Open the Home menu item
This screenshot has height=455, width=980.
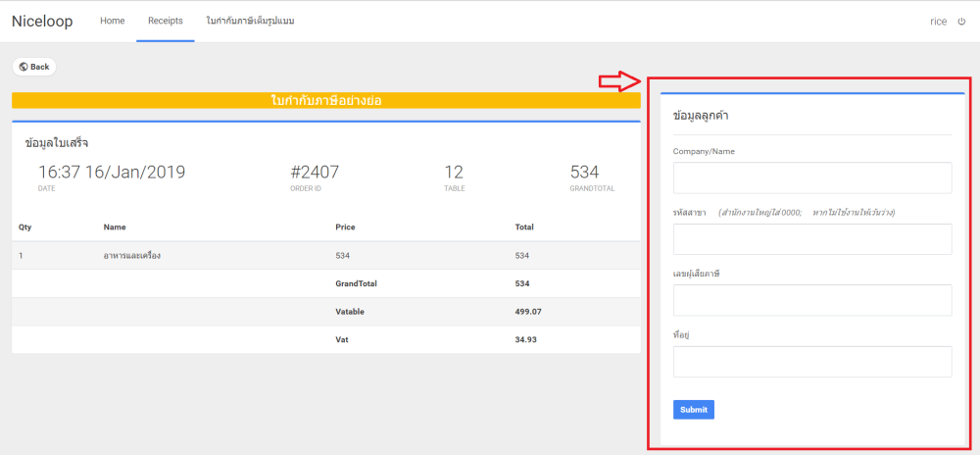point(113,21)
